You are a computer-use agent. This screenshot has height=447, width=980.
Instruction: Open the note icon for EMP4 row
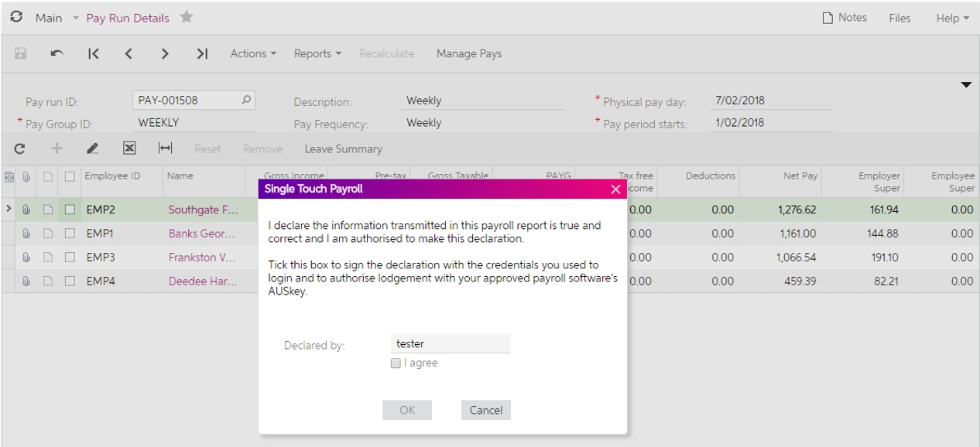point(47,282)
